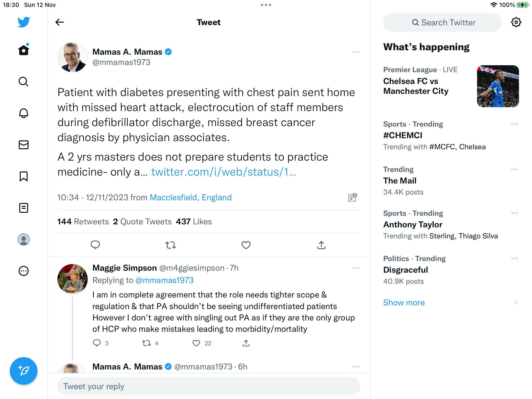Compose a new tweet with blue button
Viewport: 532px width, 399px height.
tap(24, 371)
